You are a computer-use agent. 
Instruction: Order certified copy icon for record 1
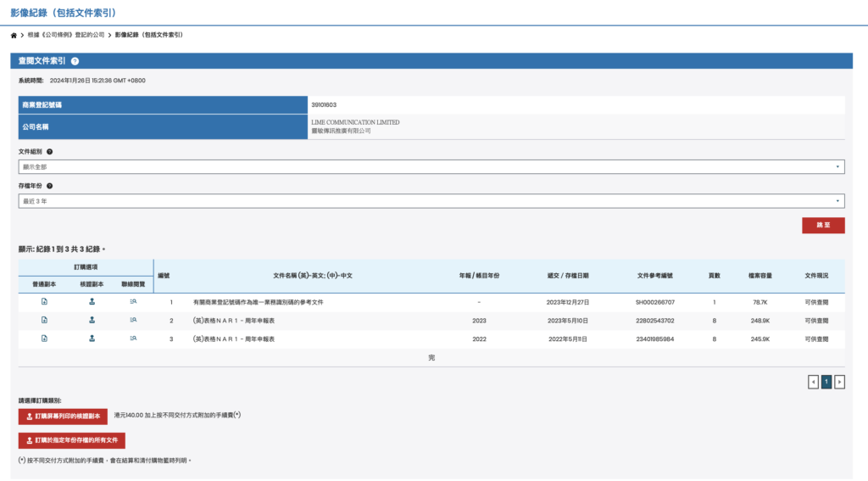92,302
